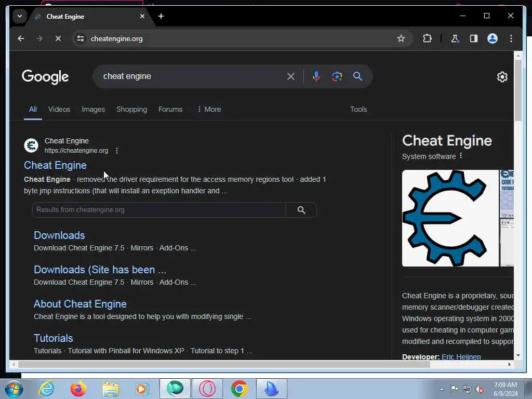The height and width of the screenshot is (399, 532).
Task: Start Google voice search microphone
Action: (x=316, y=76)
